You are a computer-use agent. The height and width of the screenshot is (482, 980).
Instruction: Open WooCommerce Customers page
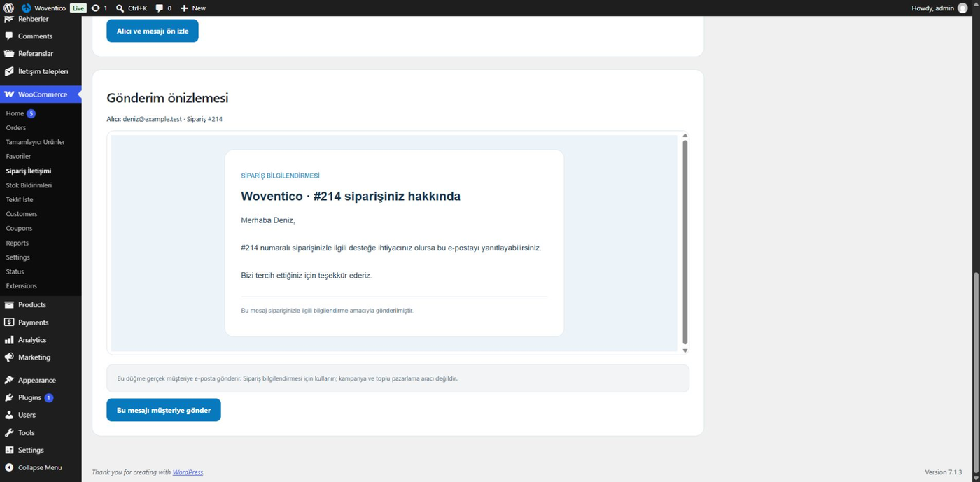click(22, 214)
